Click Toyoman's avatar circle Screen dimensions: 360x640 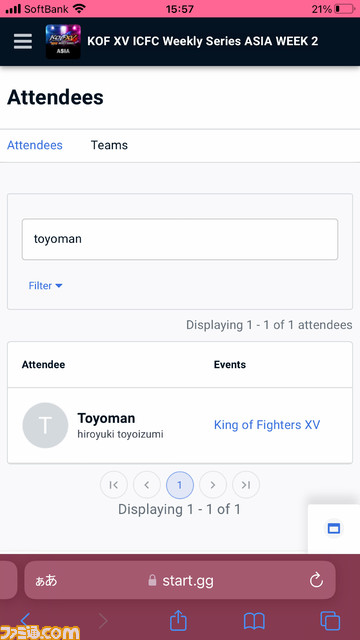[45, 425]
